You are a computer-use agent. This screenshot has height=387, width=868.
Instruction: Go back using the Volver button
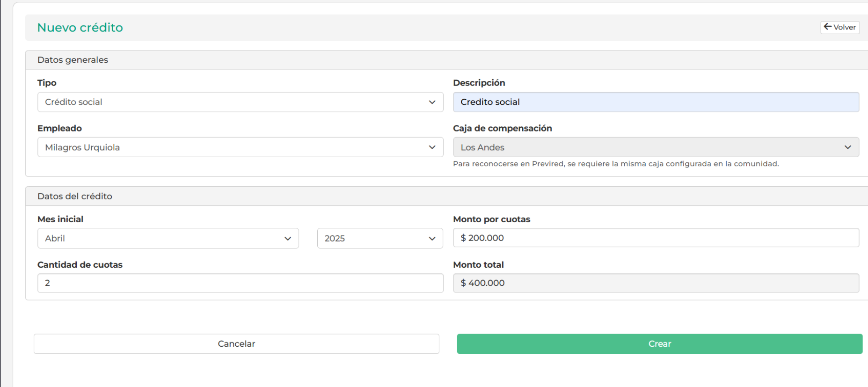[840, 27]
